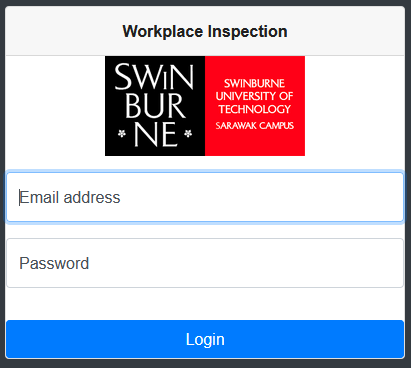This screenshot has width=411, height=368.
Task: Click the Password placeholder text
Action: tap(54, 263)
